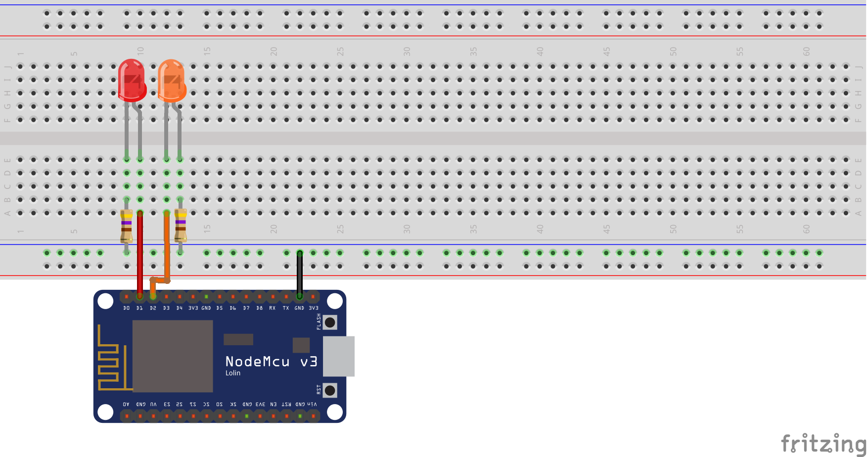Click the RX pin on the NodeMcu
The image size is (868, 457).
pyautogui.click(x=273, y=297)
